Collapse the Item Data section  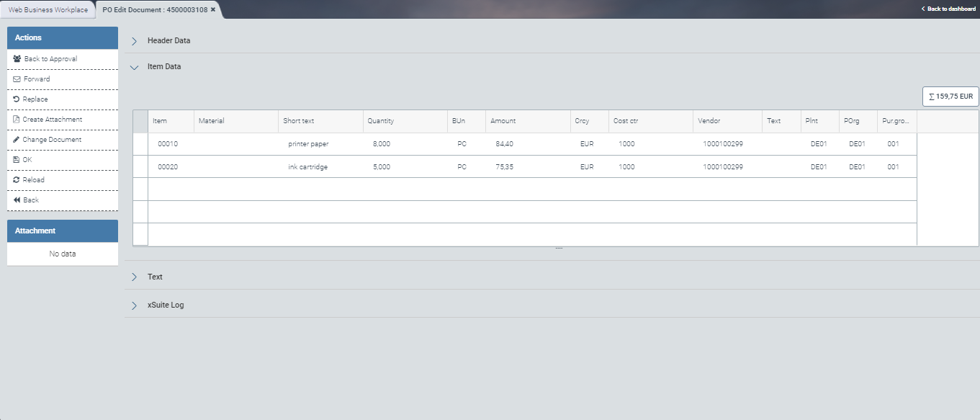point(135,67)
